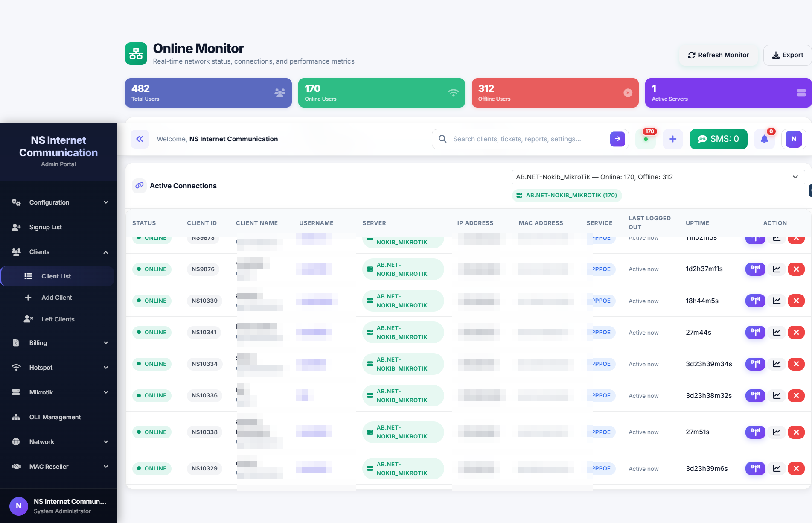This screenshot has height=523, width=812.
Task: Open the 170 Online Users card
Action: pyautogui.click(x=381, y=93)
